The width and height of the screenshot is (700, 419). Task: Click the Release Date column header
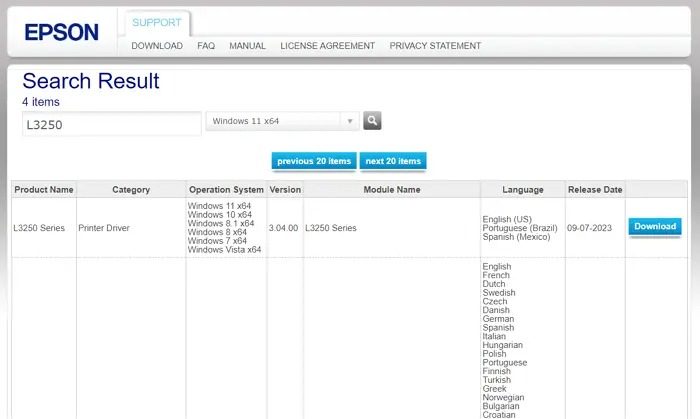[x=595, y=189]
